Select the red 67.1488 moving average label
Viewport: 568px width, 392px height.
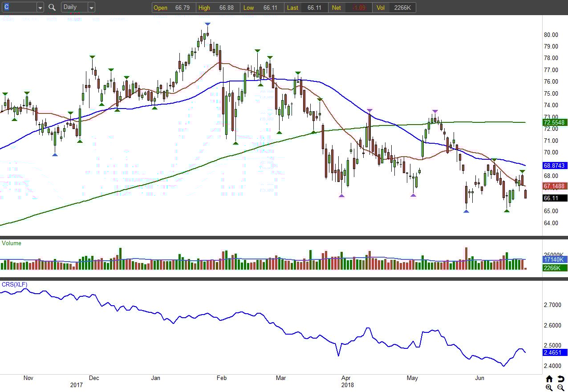pyautogui.click(x=555, y=186)
